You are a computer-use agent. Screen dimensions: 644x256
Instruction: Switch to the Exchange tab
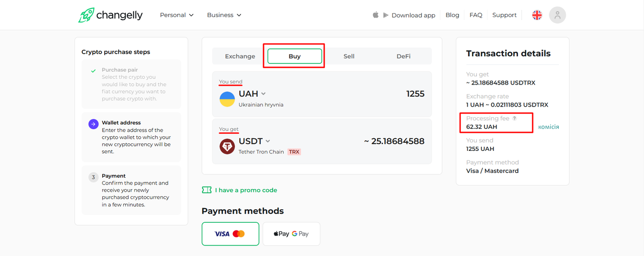coord(240,56)
